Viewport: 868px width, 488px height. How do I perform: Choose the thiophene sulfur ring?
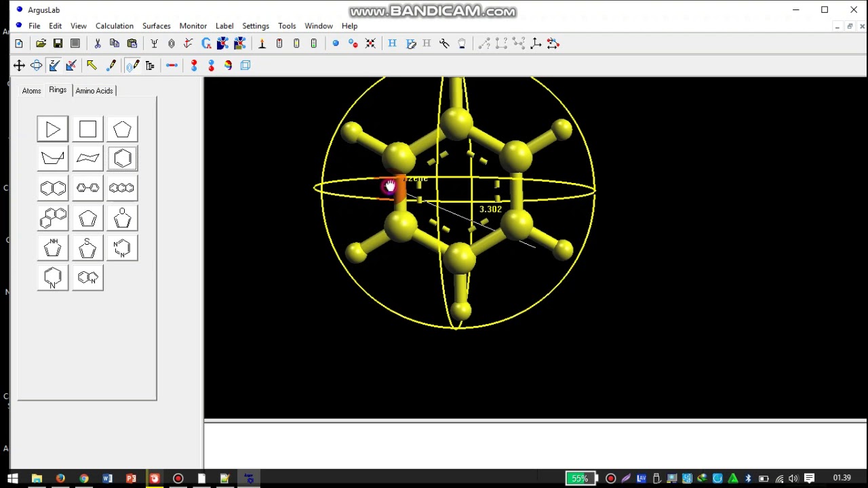click(87, 248)
